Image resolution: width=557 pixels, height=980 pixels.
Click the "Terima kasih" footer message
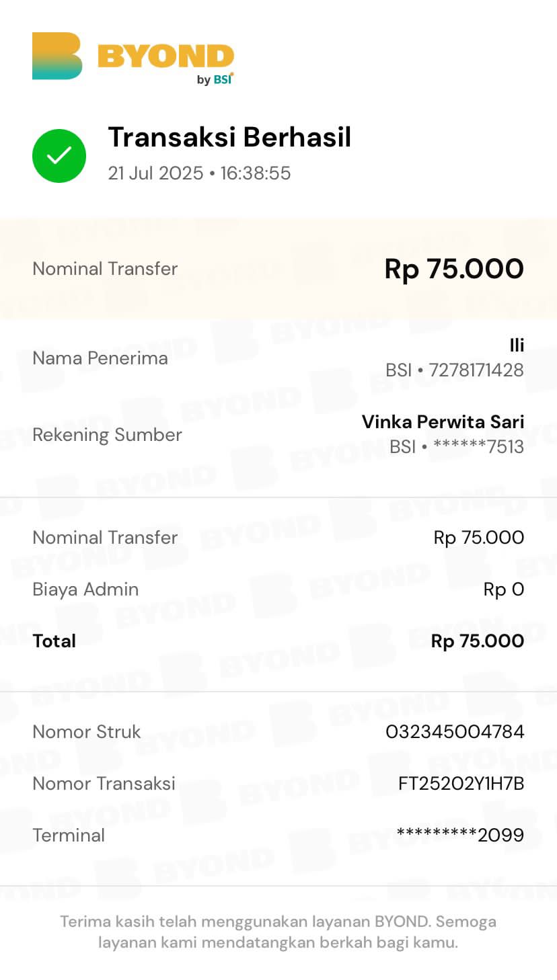(278, 932)
